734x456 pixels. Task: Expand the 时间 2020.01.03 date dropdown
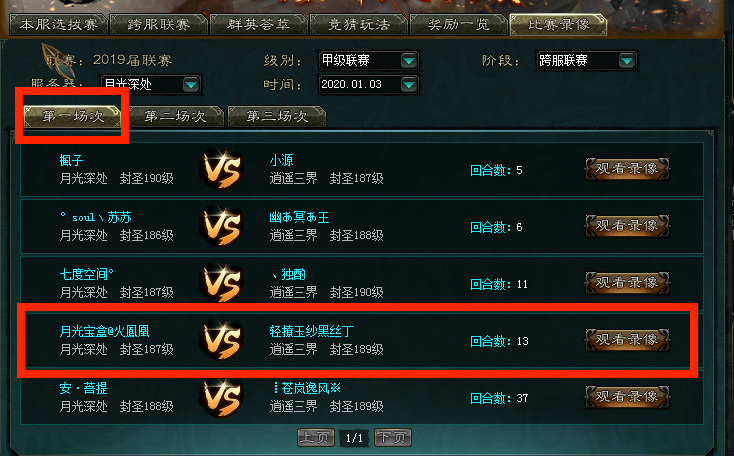409,85
